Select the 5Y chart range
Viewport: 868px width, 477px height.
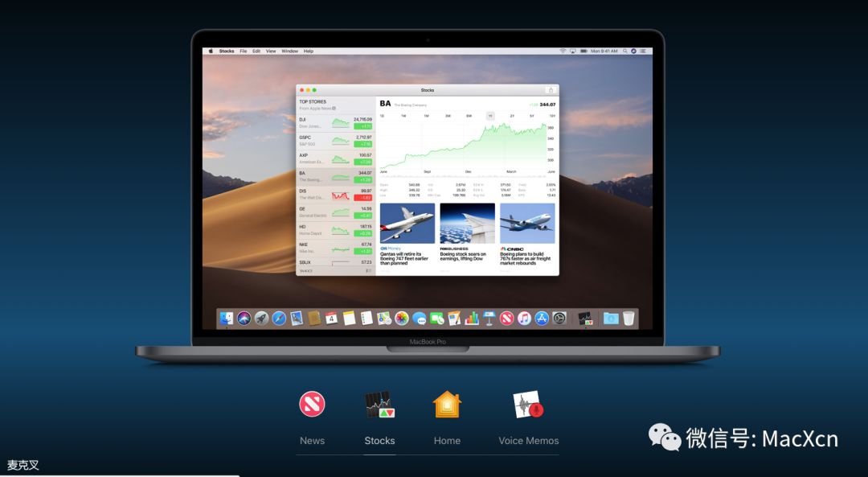532,116
